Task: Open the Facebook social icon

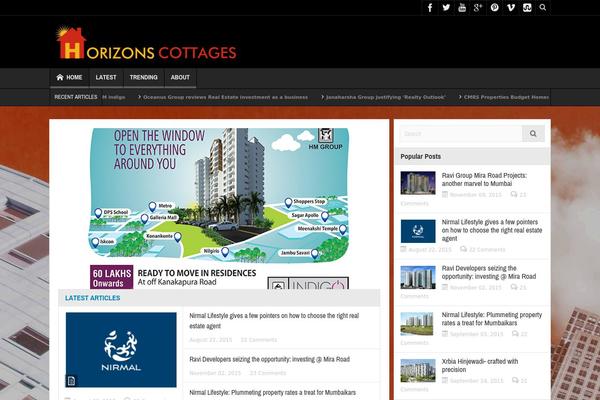Action: coord(430,8)
